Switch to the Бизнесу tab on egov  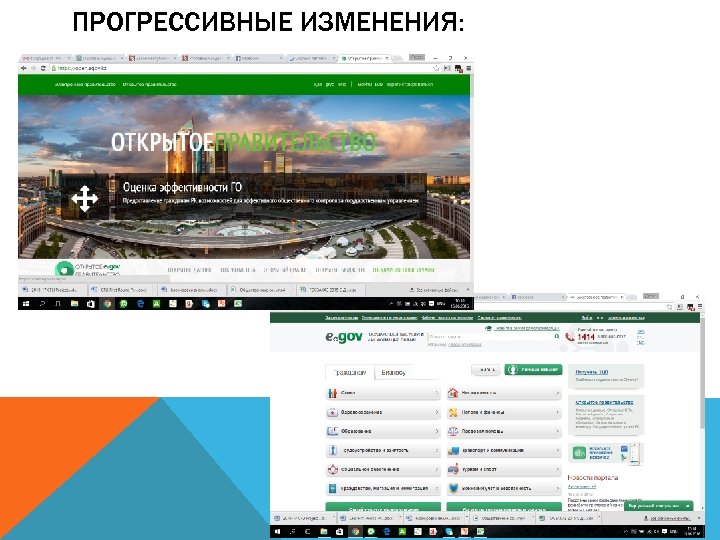pos(394,372)
